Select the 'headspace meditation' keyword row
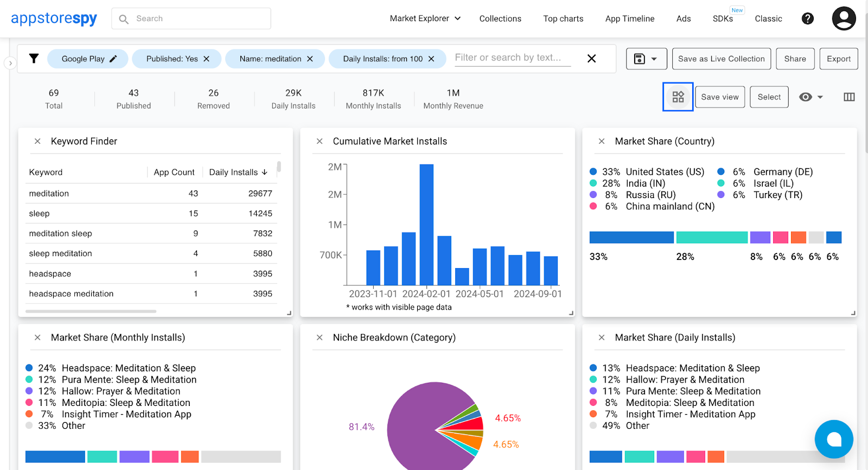 coord(151,294)
